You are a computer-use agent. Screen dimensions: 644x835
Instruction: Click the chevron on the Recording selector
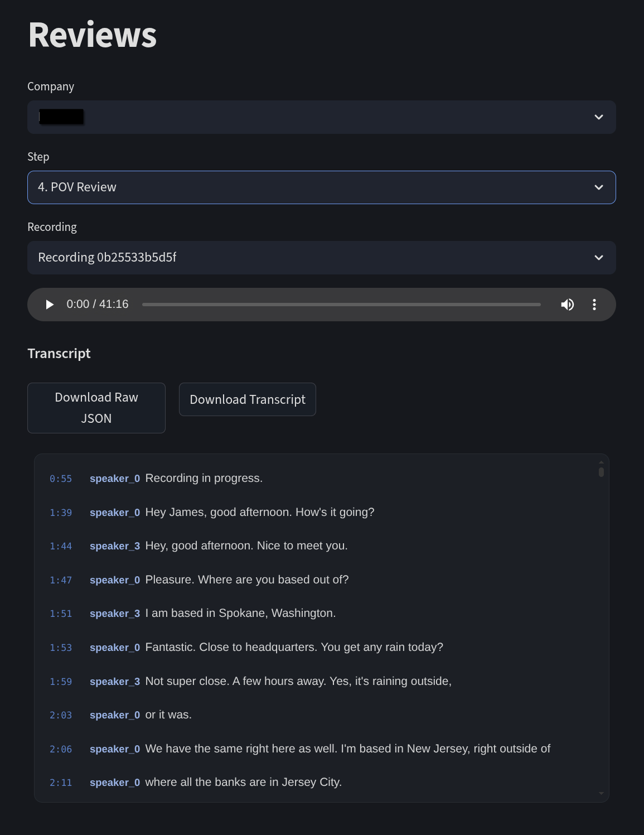[x=599, y=258]
